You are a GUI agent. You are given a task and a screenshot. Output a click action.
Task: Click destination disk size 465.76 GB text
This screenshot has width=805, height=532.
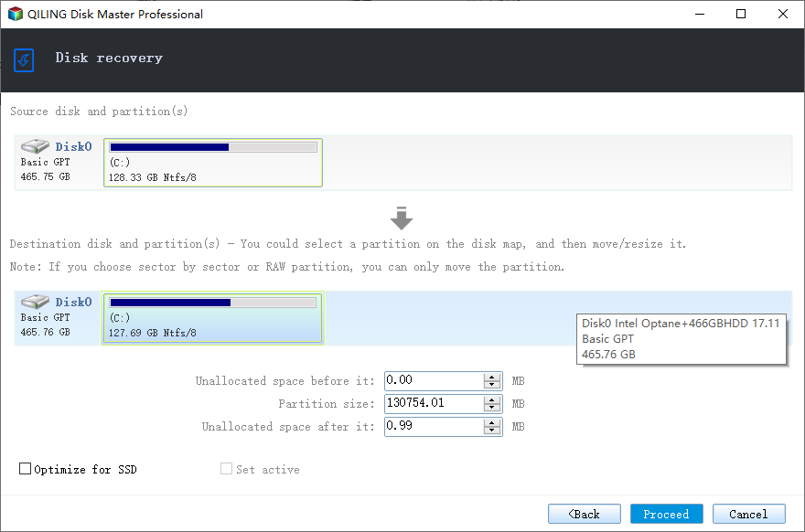tap(45, 333)
